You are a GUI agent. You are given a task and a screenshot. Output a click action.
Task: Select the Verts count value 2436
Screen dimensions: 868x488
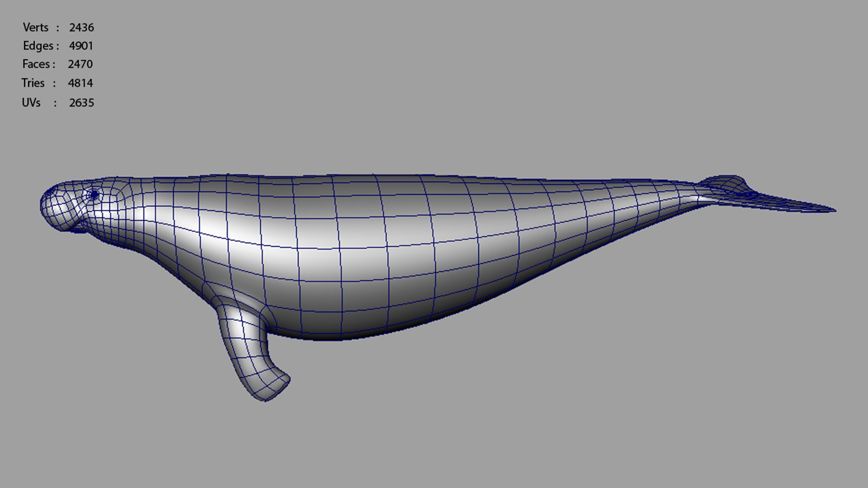(81, 28)
